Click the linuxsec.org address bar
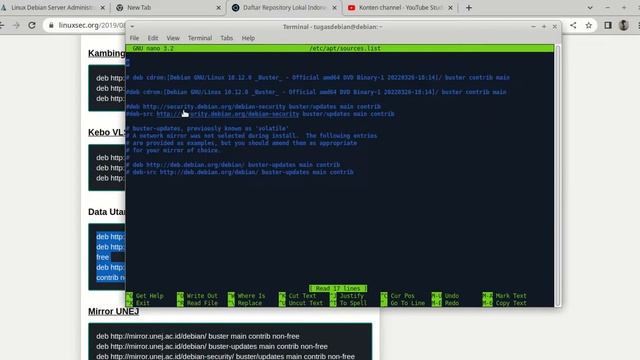Screen dimensions: 640x360 point(92,25)
